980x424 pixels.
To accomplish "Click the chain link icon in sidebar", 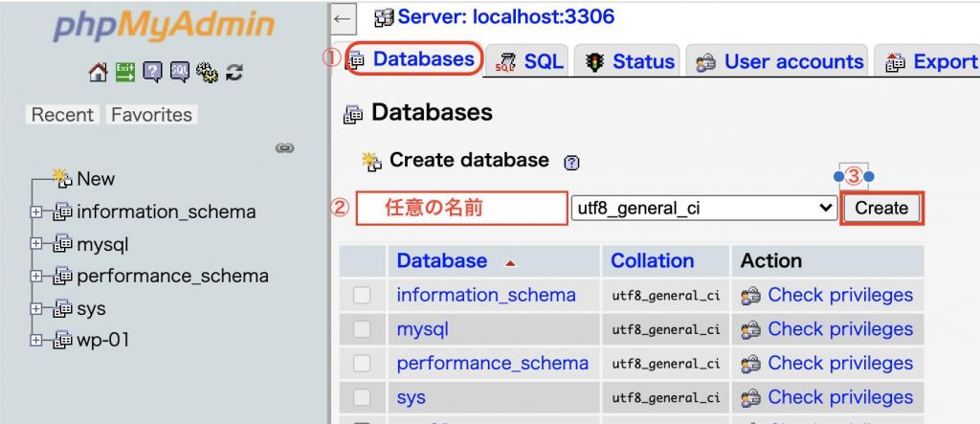I will pyautogui.click(x=284, y=148).
